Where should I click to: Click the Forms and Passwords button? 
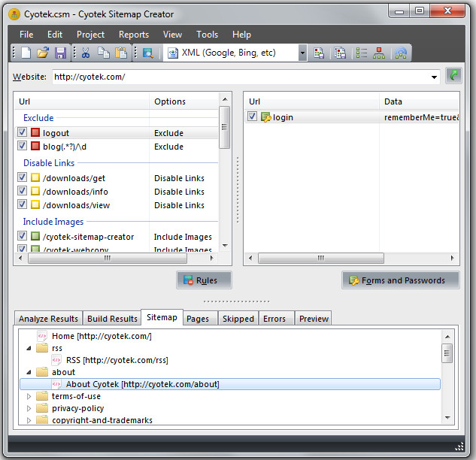click(x=401, y=280)
